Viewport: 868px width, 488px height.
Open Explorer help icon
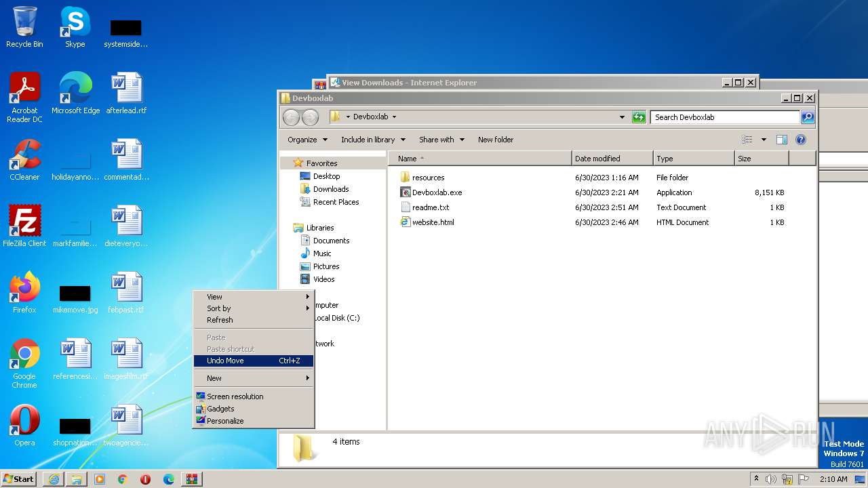(x=801, y=140)
